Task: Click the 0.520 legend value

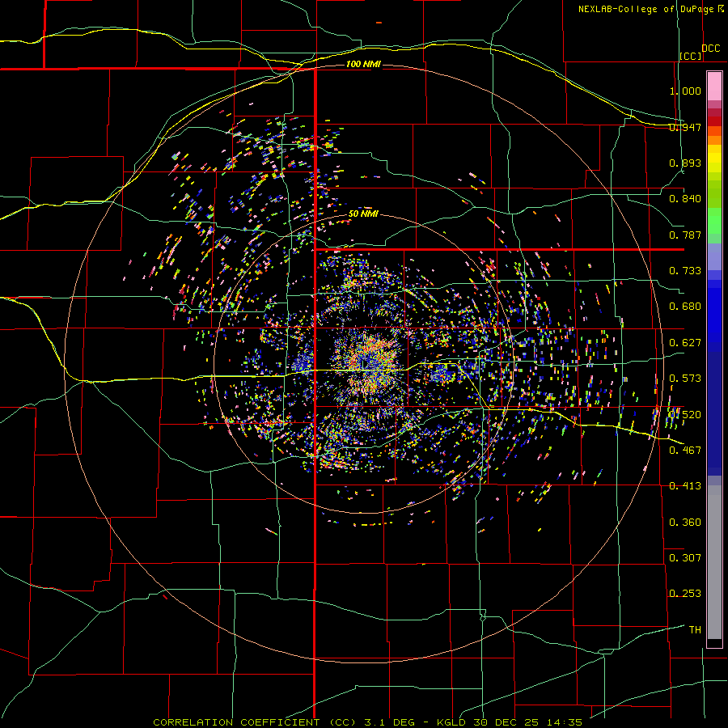Action: pyautogui.click(x=685, y=415)
